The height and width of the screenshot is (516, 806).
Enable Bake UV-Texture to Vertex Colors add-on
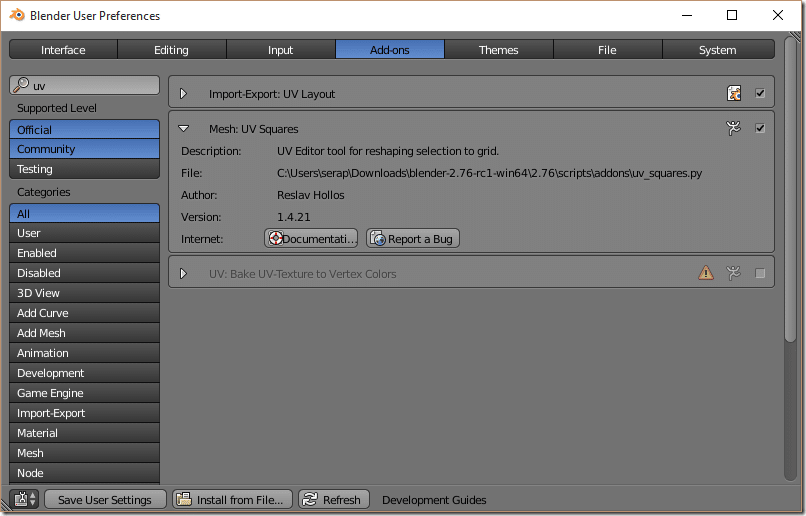click(x=760, y=273)
